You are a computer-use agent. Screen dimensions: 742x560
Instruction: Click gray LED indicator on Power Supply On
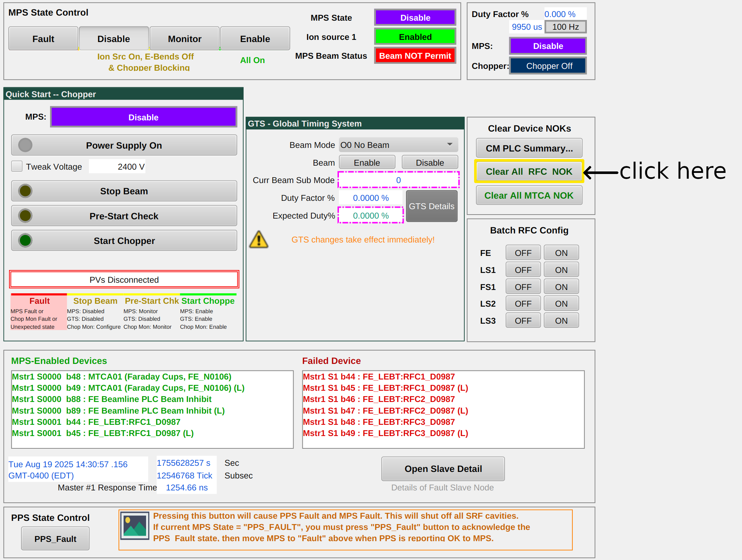tap(25, 145)
